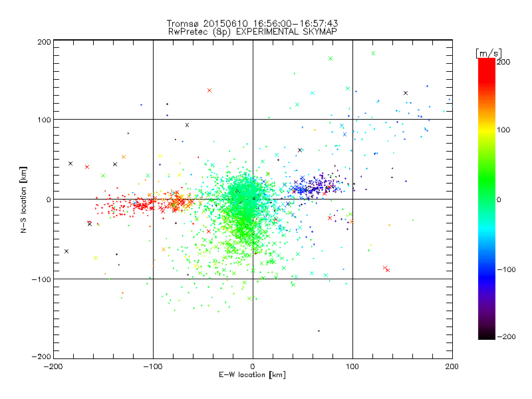
Task: Click the colorbar label '200'
Action: [503, 62]
